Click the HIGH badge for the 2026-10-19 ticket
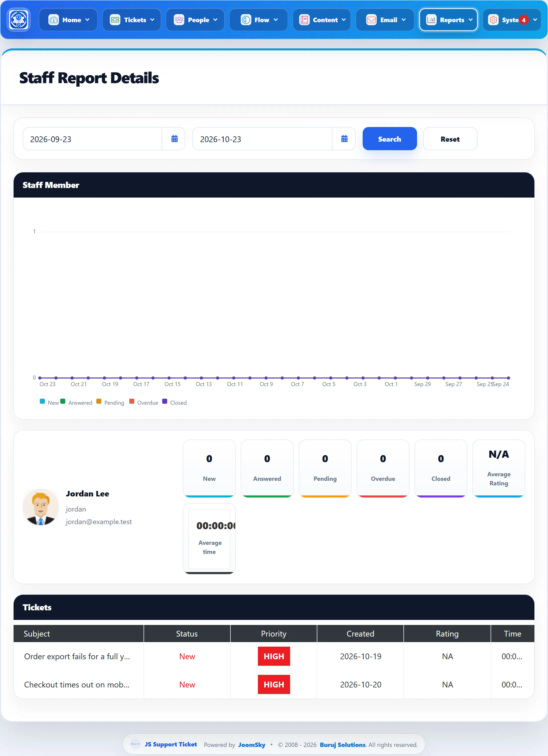 pos(274,656)
